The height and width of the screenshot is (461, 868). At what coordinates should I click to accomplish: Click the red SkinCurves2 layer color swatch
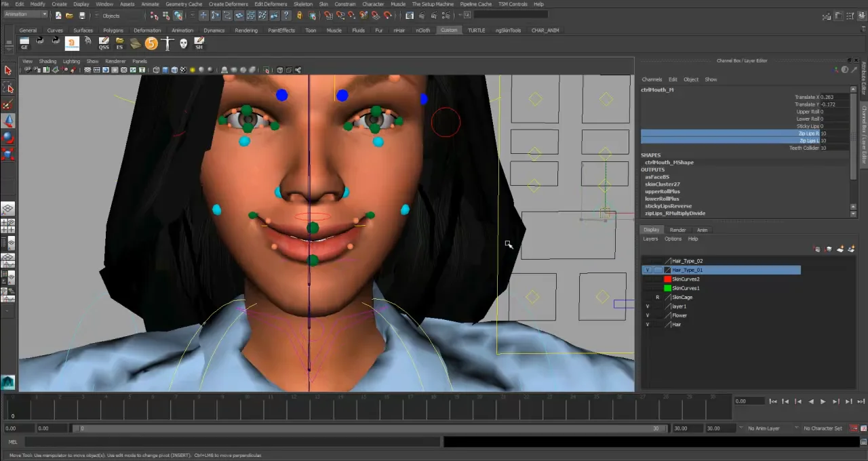667,279
